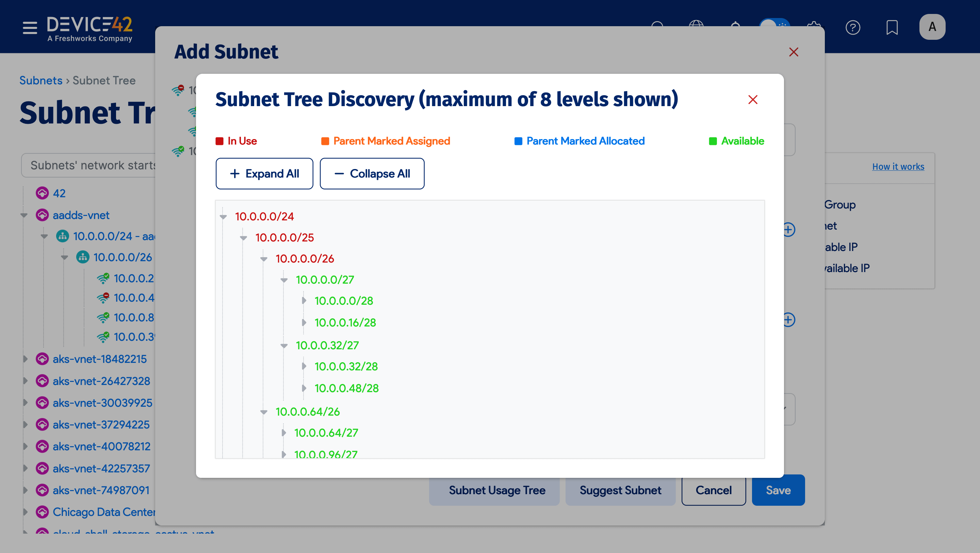Click the settings gear icon in the header
Viewport: 980px width, 553px height.
tap(814, 27)
